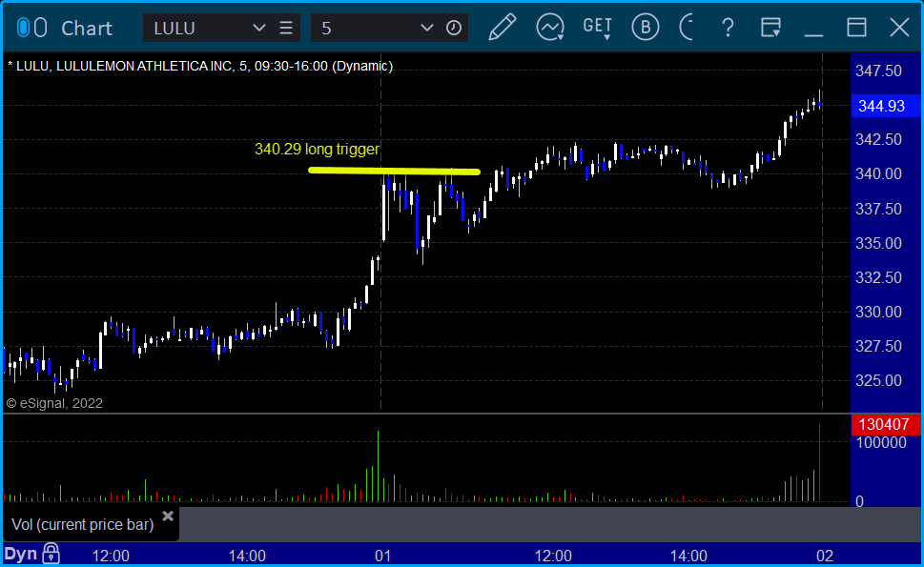Click the 'Chart' window title text
This screenshot has width=924, height=567.
pyautogui.click(x=87, y=29)
